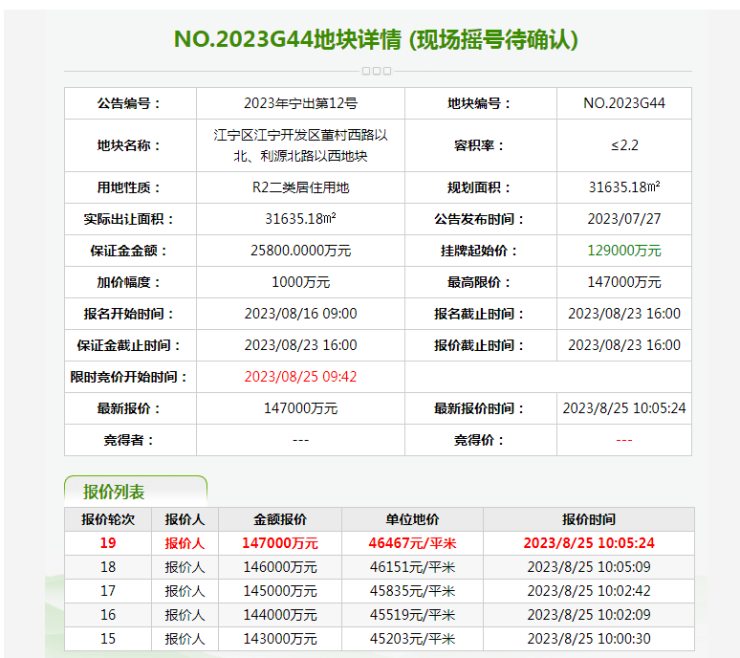The height and width of the screenshot is (658, 740).
Task: Click the 用地性质 value R2二类居住用地
Action: coord(301,187)
